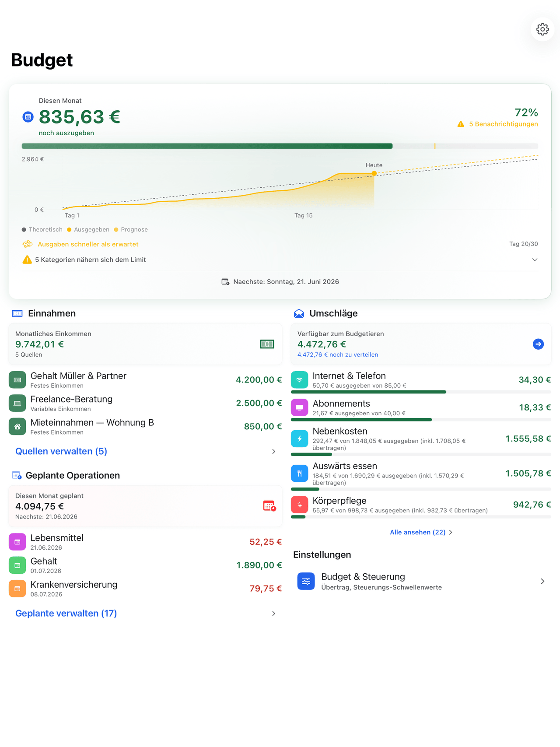This screenshot has height=747, width=560.
Task: Select the Gehalt Müller & Partner income row
Action: point(145,380)
